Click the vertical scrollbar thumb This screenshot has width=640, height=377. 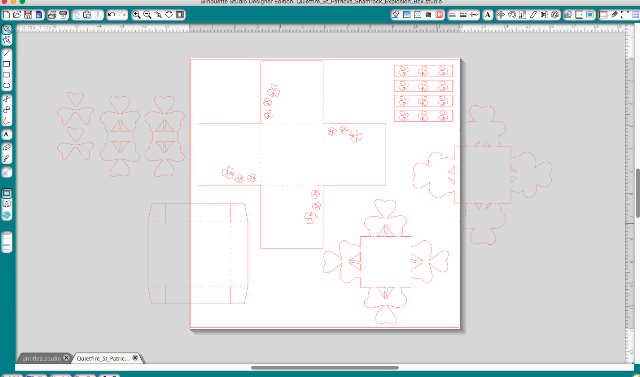click(x=638, y=193)
